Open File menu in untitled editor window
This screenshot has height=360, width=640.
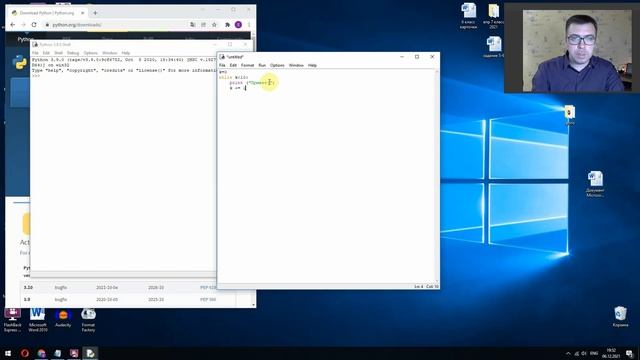(x=222, y=65)
